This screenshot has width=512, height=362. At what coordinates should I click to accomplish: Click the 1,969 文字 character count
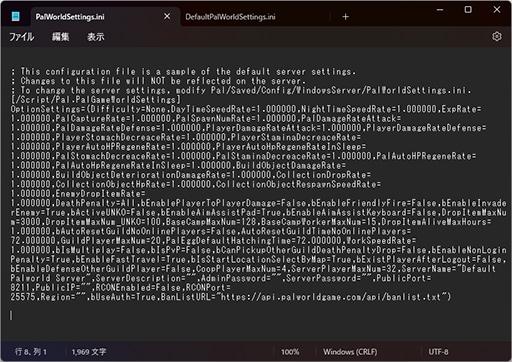[89, 352]
